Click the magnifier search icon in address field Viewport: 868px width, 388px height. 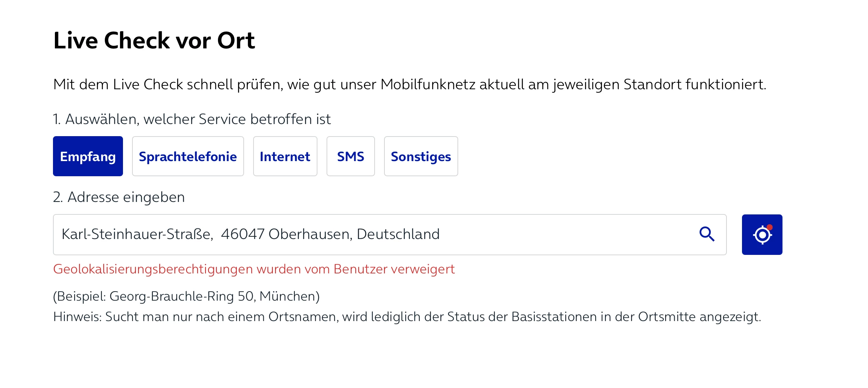[706, 234]
